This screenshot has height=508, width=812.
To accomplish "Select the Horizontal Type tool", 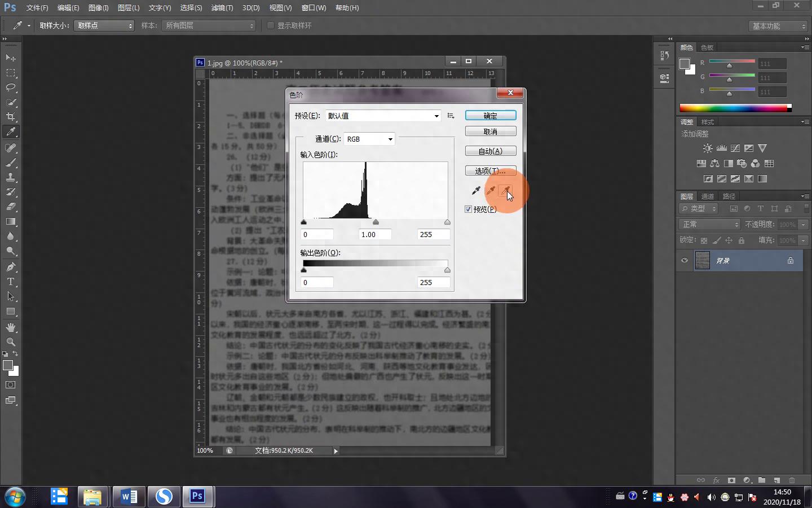I will [11, 282].
